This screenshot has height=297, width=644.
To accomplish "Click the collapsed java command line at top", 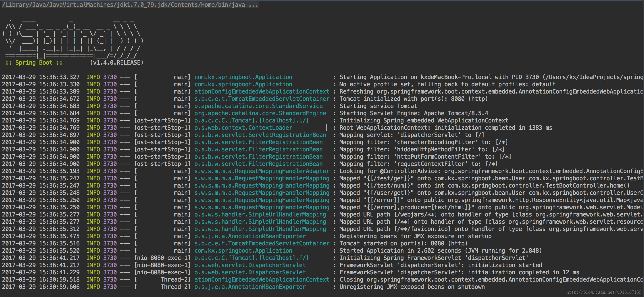I will 130,5.
